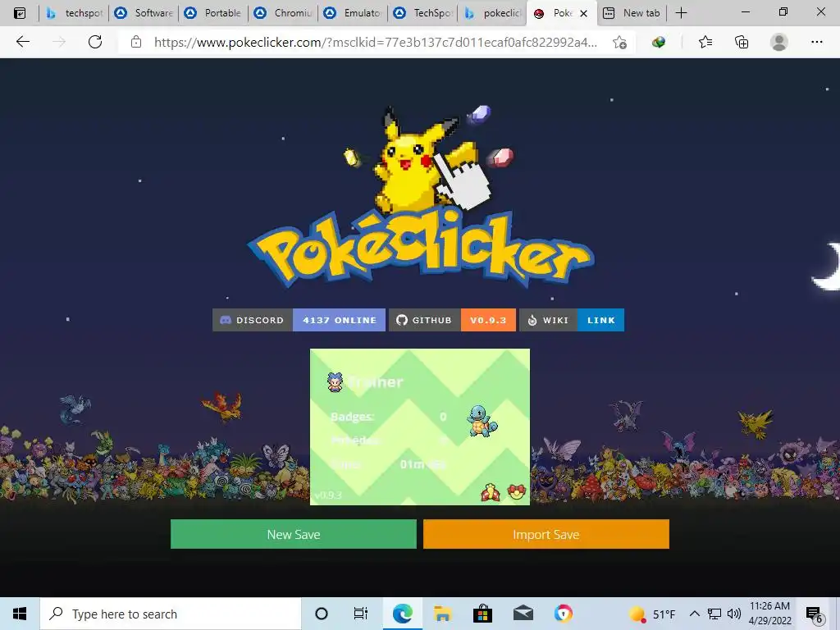Open the Import Save option
This screenshot has height=630, width=840.
pyautogui.click(x=546, y=534)
